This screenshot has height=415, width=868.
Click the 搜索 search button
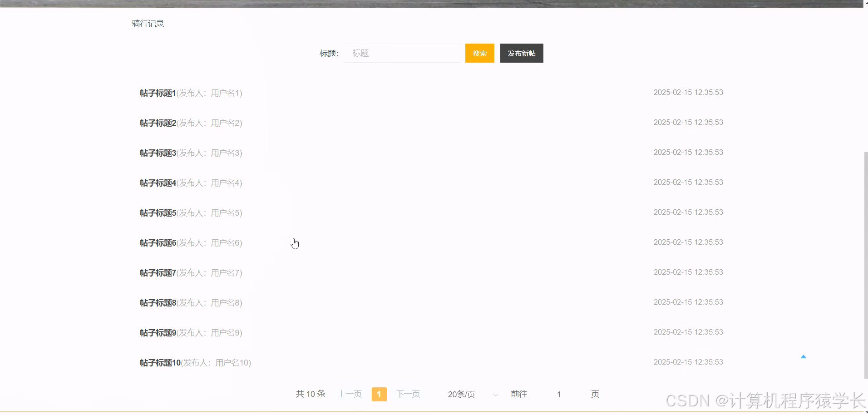[479, 53]
